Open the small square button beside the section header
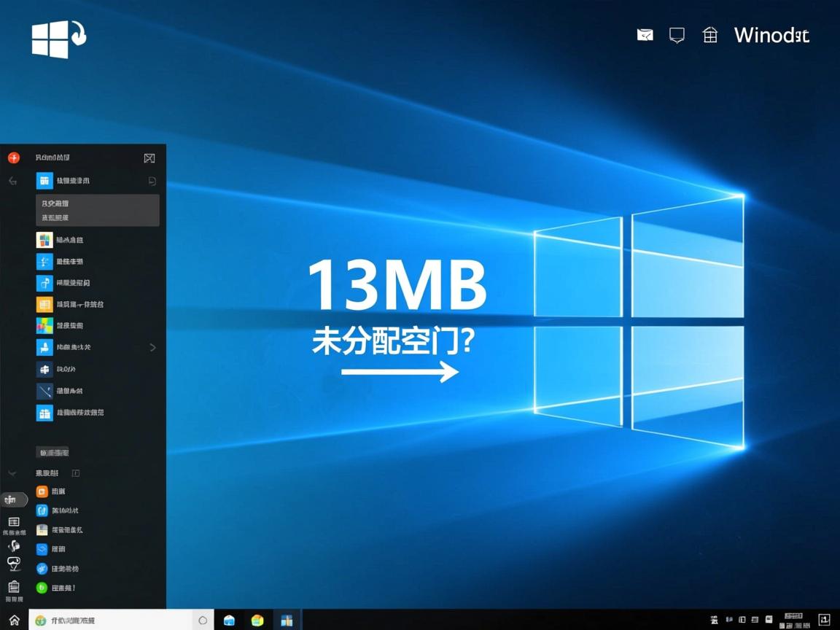 click(x=75, y=472)
